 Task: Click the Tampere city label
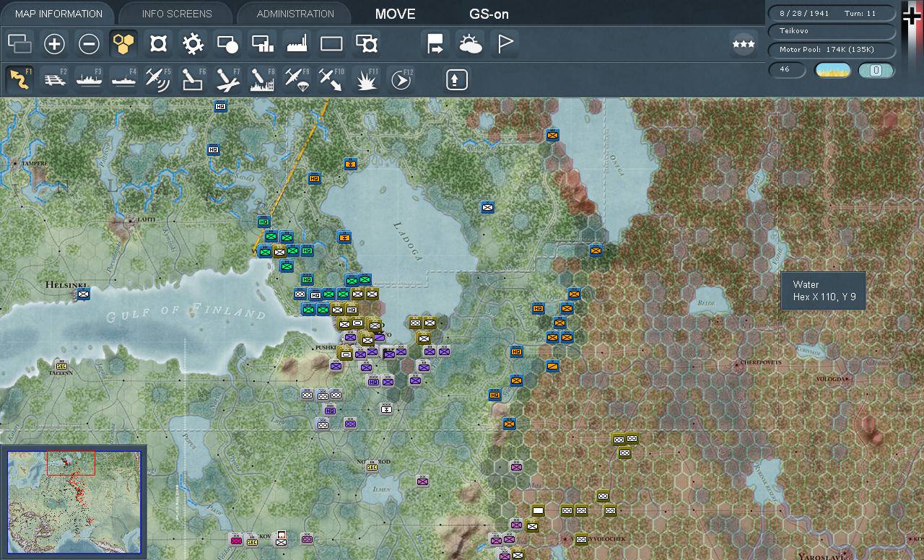coord(35,164)
